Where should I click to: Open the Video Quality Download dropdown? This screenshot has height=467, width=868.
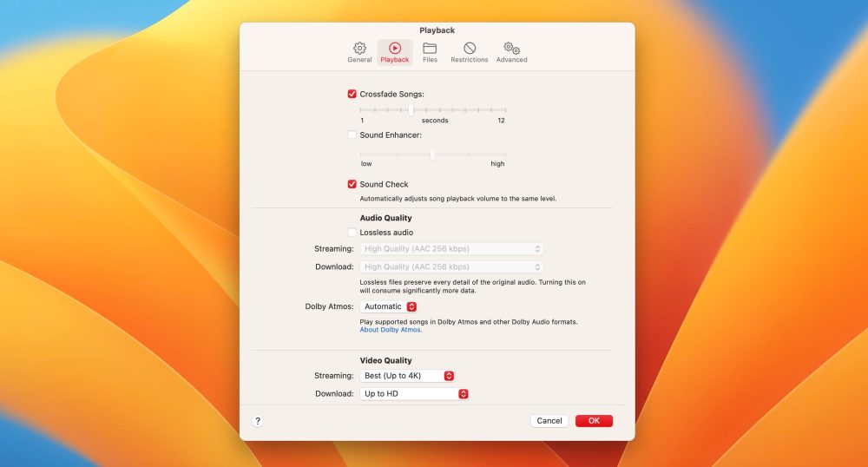414,394
